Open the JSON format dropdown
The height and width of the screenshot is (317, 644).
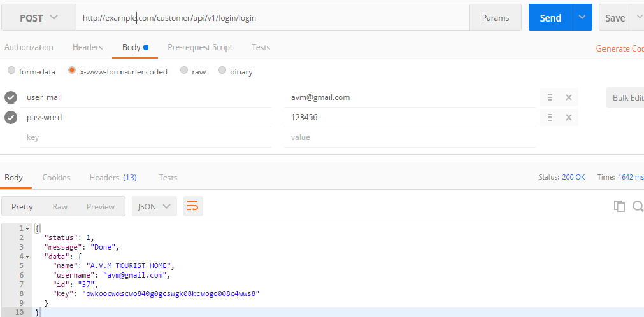154,206
